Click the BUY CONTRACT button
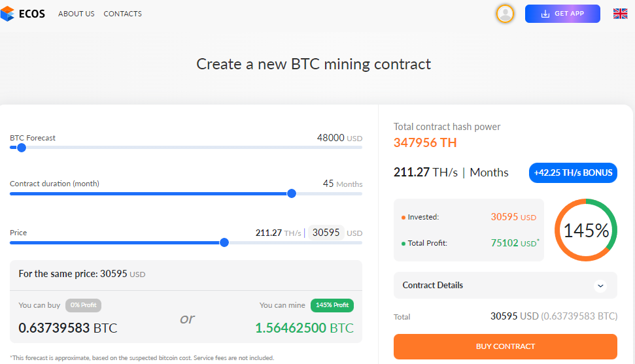635x364 pixels. pyautogui.click(x=505, y=346)
